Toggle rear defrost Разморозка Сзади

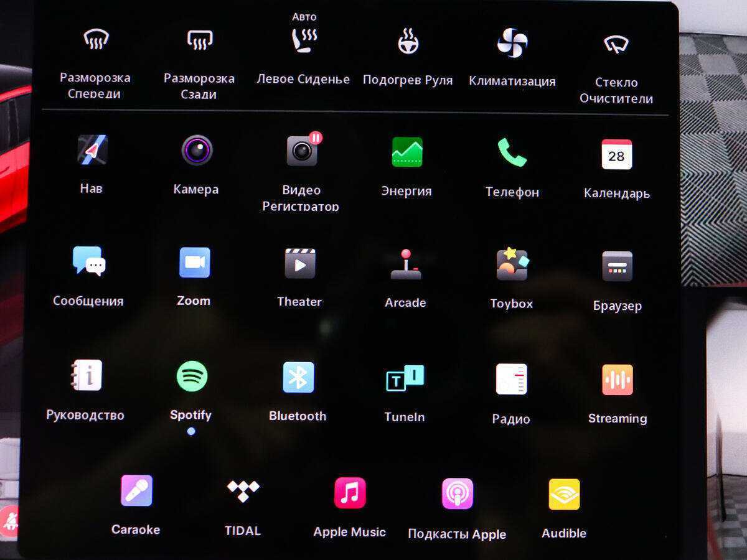tap(199, 40)
